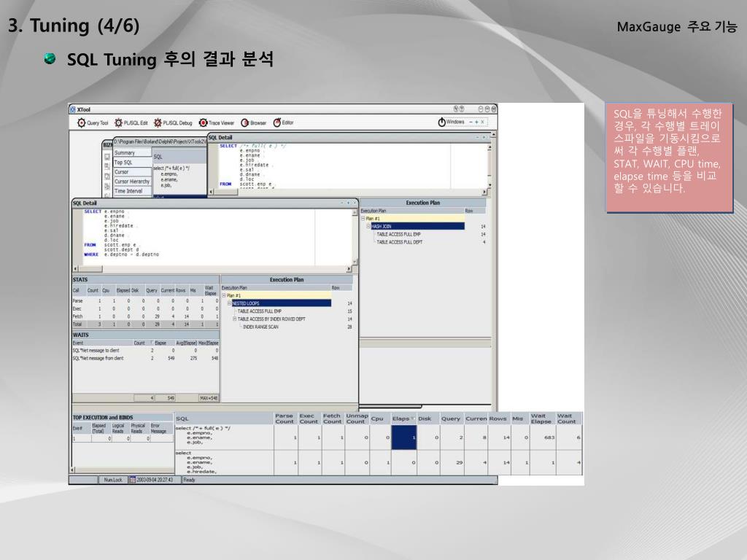Click the Ready status text
This screenshot has width=747, height=560.
[x=189, y=480]
